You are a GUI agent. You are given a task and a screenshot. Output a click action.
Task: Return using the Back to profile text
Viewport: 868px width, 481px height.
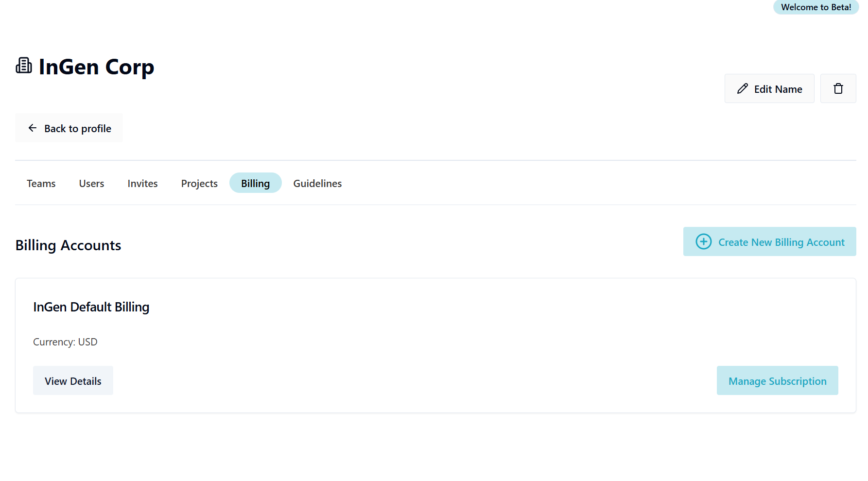pyautogui.click(x=78, y=129)
